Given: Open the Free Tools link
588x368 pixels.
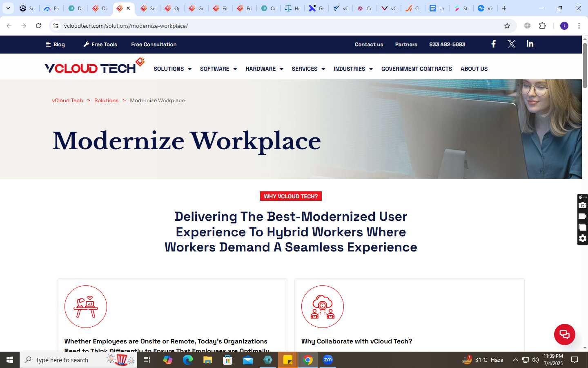Looking at the screenshot, I should point(100,44).
